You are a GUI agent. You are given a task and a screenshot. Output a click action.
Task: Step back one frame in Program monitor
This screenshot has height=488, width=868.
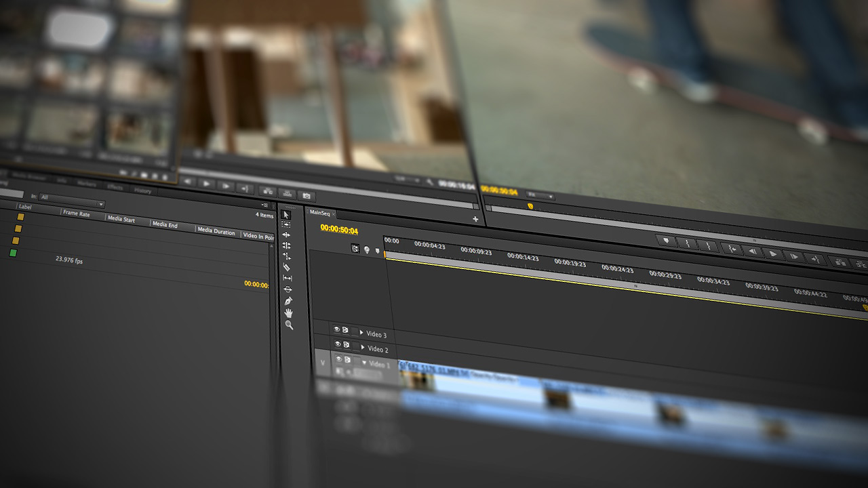pyautogui.click(x=752, y=250)
